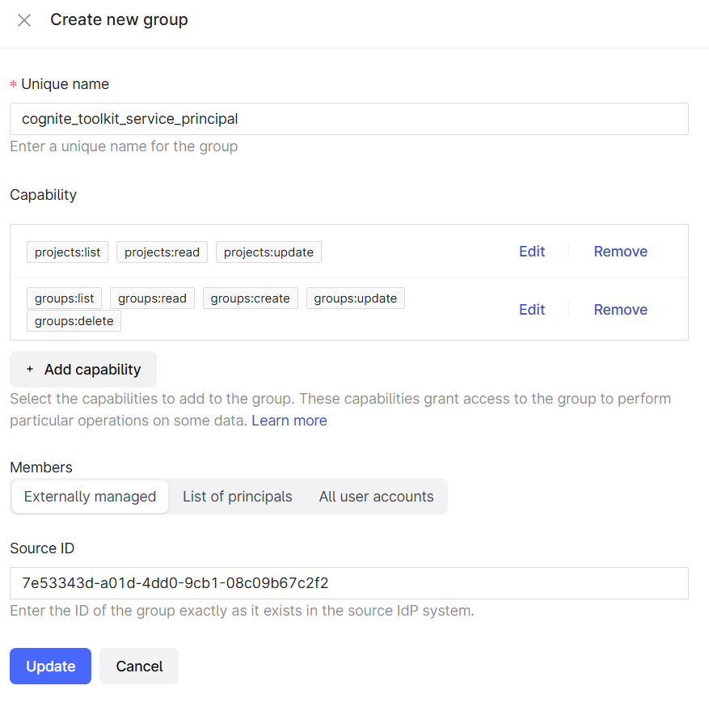Click the groups:update capability tag
This screenshot has width=709, height=728.
point(355,298)
